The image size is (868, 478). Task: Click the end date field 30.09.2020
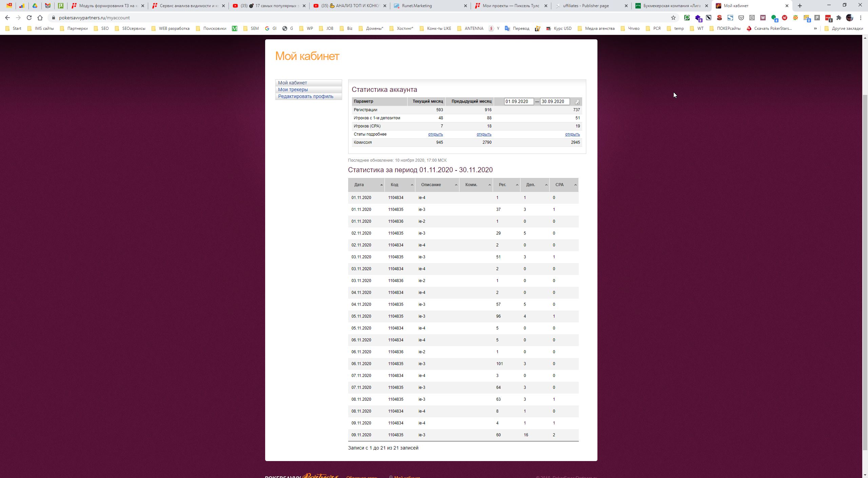tap(555, 101)
